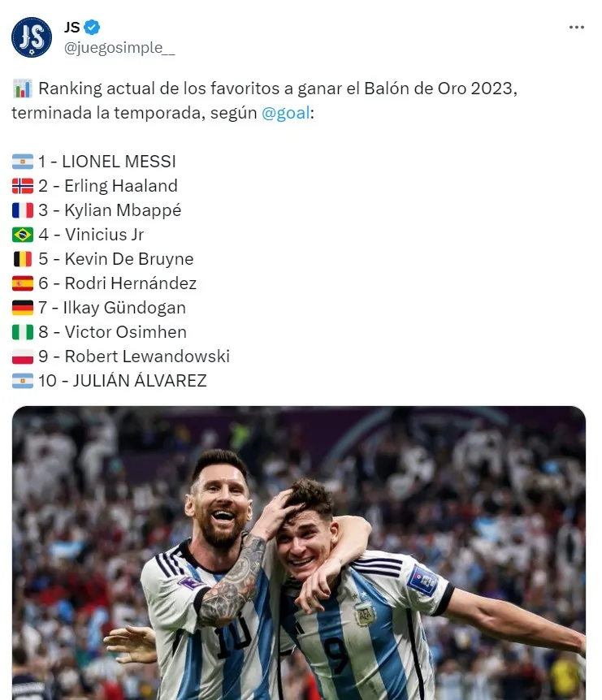This screenshot has height=700, width=602.
Task: Click the Nigeria flag beside Victor Osimhen
Action: pyautogui.click(x=23, y=332)
